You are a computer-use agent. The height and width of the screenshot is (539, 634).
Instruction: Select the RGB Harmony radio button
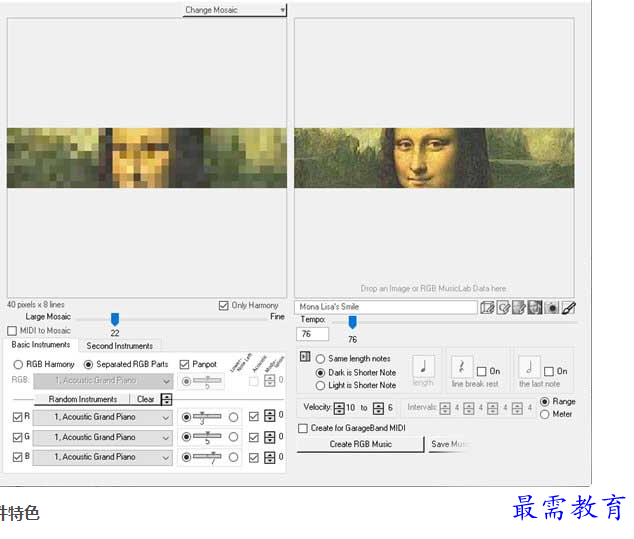coord(18,365)
